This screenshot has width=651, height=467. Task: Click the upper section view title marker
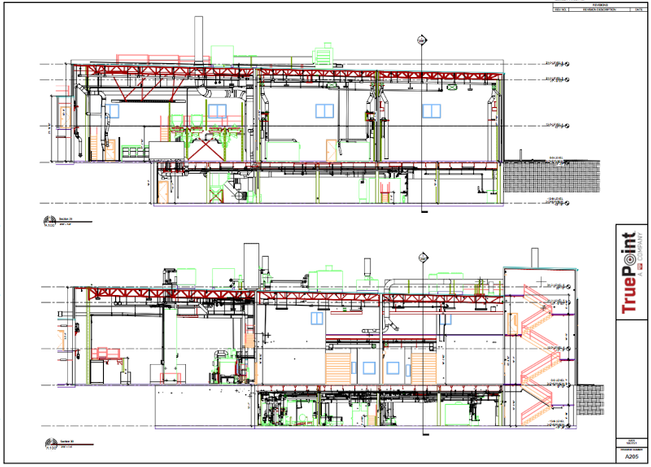50,221
